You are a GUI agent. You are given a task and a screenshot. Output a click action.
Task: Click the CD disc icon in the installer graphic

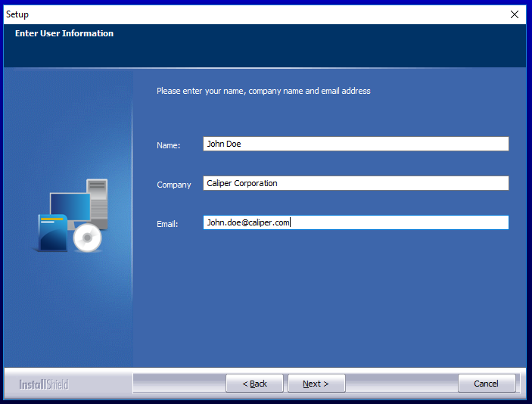(x=87, y=238)
